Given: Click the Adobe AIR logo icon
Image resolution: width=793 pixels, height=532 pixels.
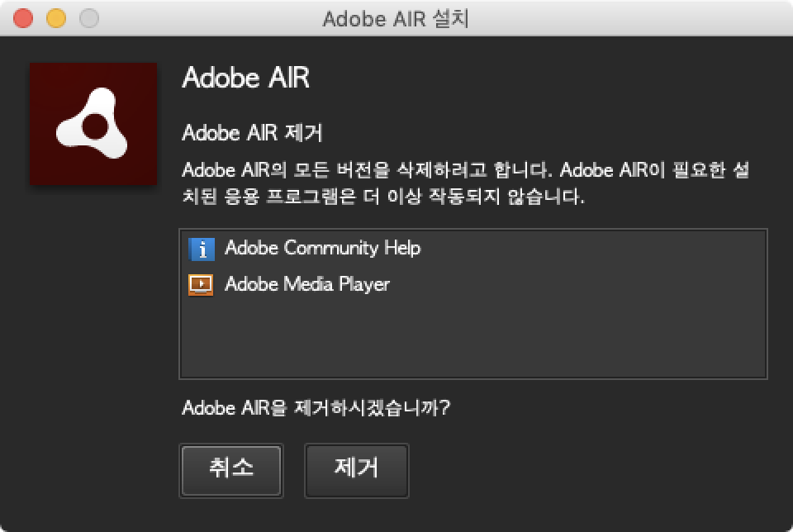Looking at the screenshot, I should [93, 124].
